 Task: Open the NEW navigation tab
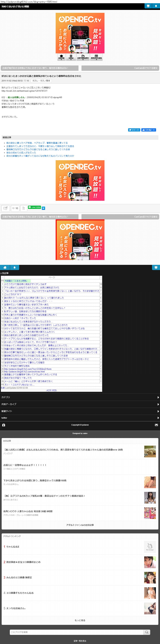(71, 57)
